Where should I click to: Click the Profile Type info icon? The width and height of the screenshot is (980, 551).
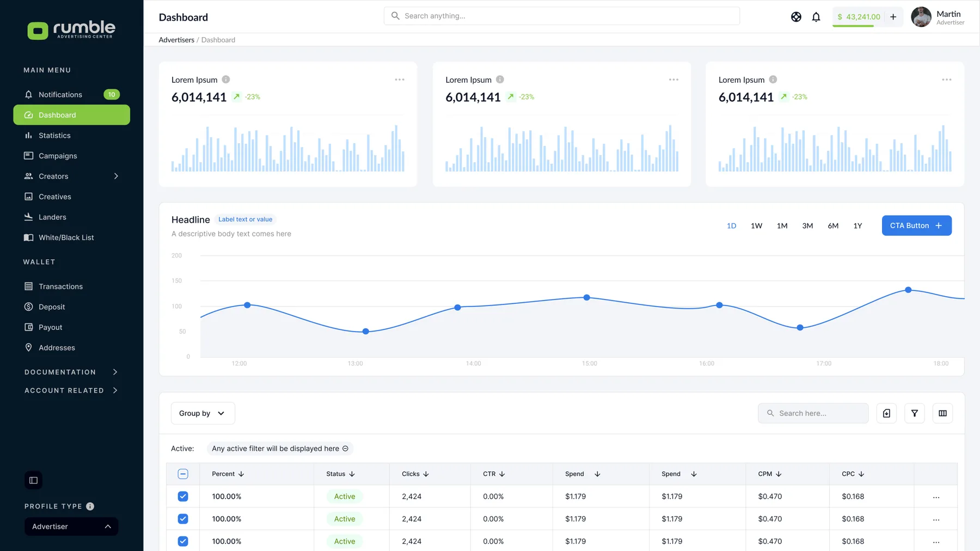90,506
